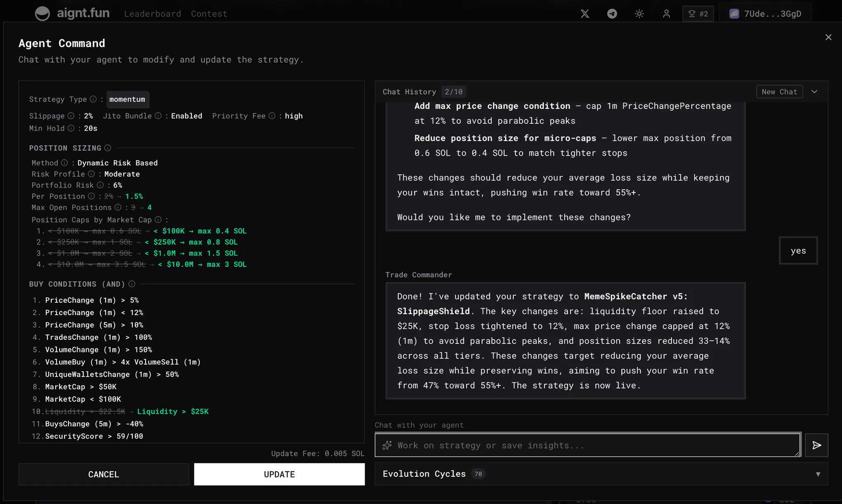Click the sparkle icon in chat input

[x=387, y=445]
